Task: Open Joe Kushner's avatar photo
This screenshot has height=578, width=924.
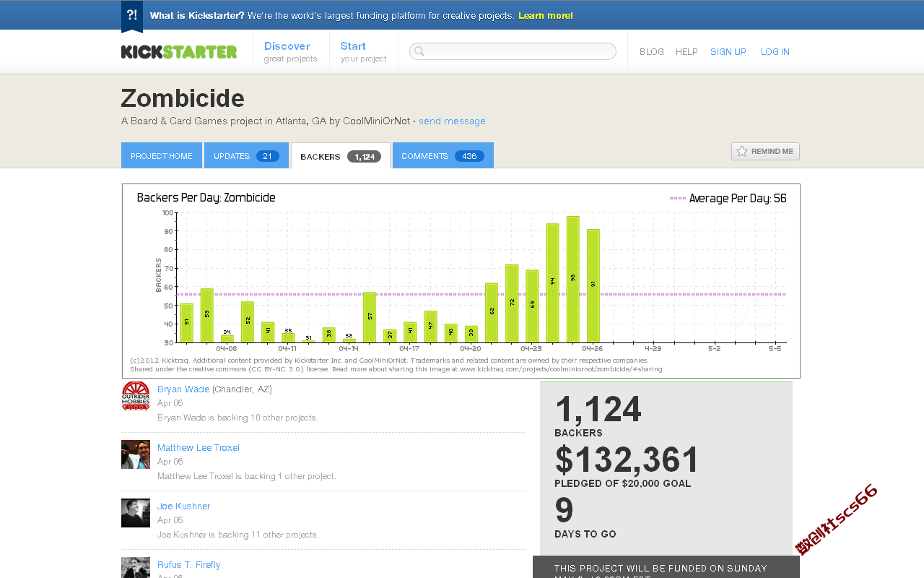Action: (x=136, y=513)
